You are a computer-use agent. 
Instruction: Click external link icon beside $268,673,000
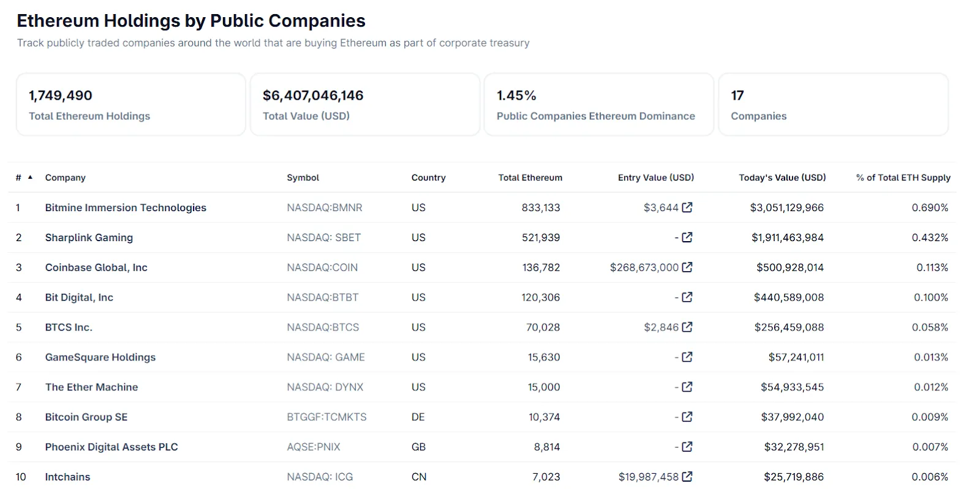click(x=687, y=267)
